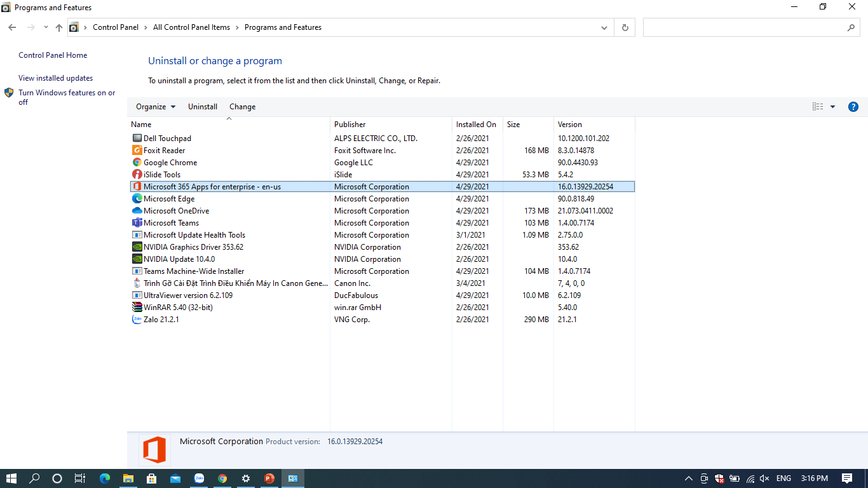Click the Dell Touchpad program icon

click(137, 139)
